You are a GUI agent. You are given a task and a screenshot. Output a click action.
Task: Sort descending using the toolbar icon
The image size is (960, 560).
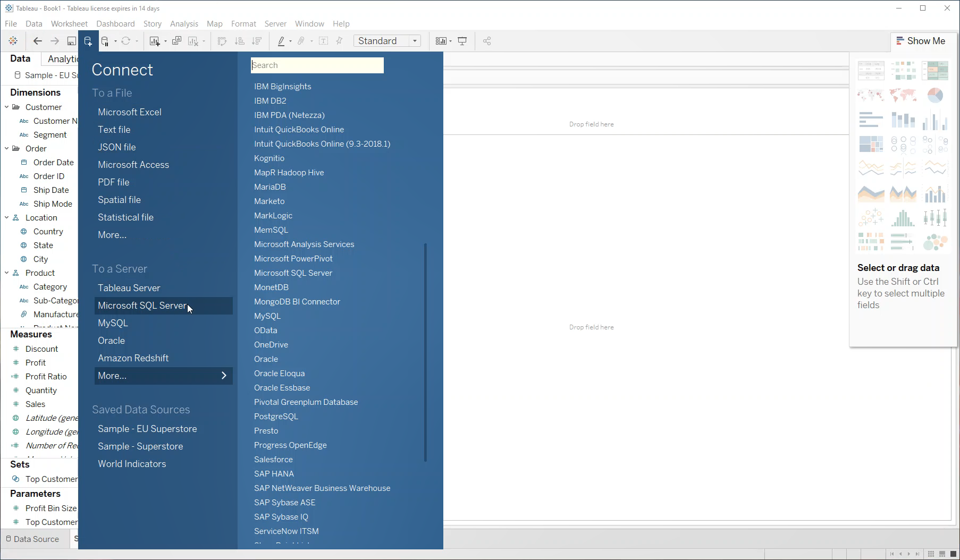click(x=257, y=41)
